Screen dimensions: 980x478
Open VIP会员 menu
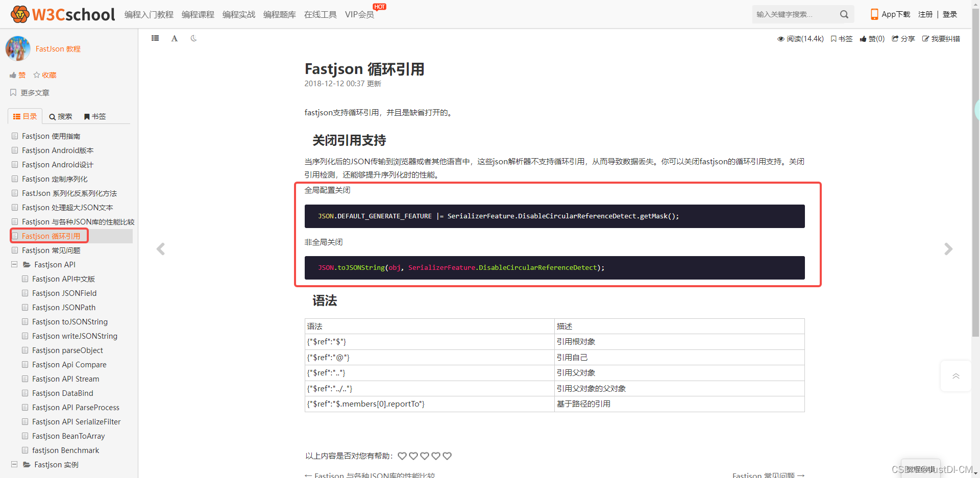[359, 14]
